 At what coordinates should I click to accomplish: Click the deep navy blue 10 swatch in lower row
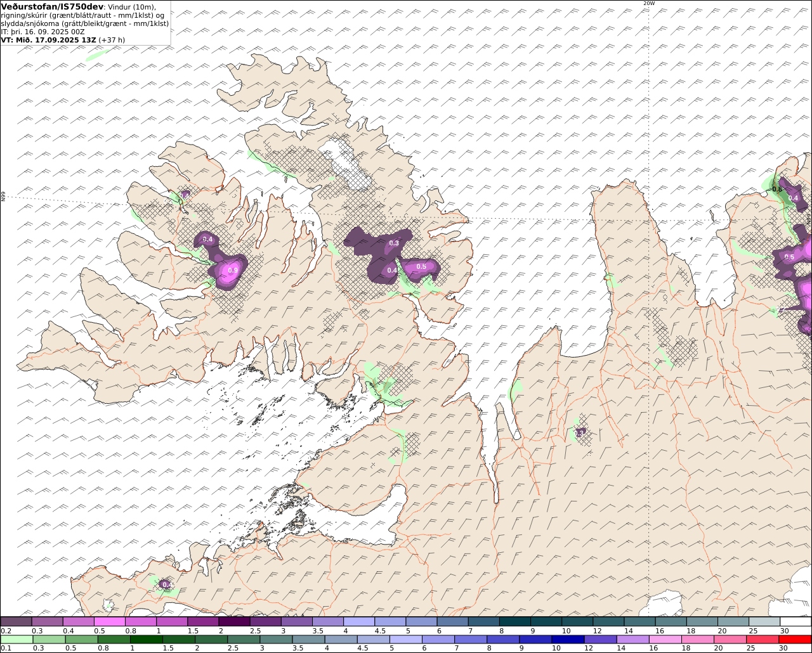(x=567, y=639)
